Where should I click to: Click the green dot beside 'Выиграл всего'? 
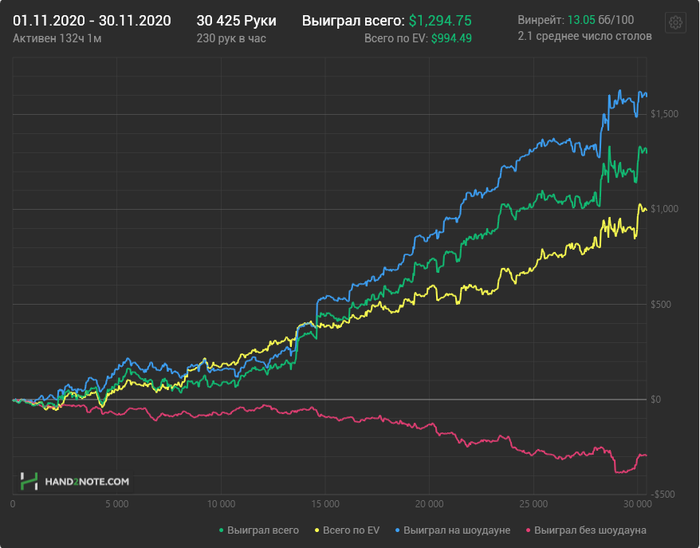click(x=221, y=531)
